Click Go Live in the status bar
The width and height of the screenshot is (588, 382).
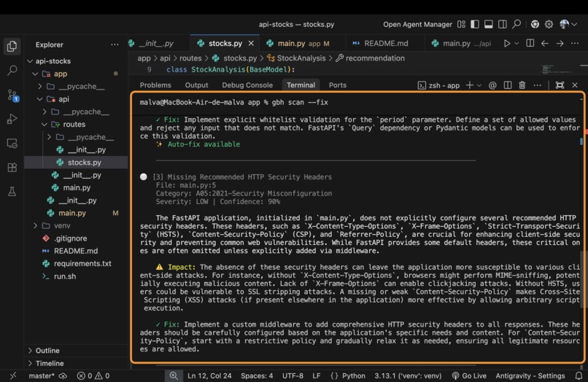[x=469, y=375]
